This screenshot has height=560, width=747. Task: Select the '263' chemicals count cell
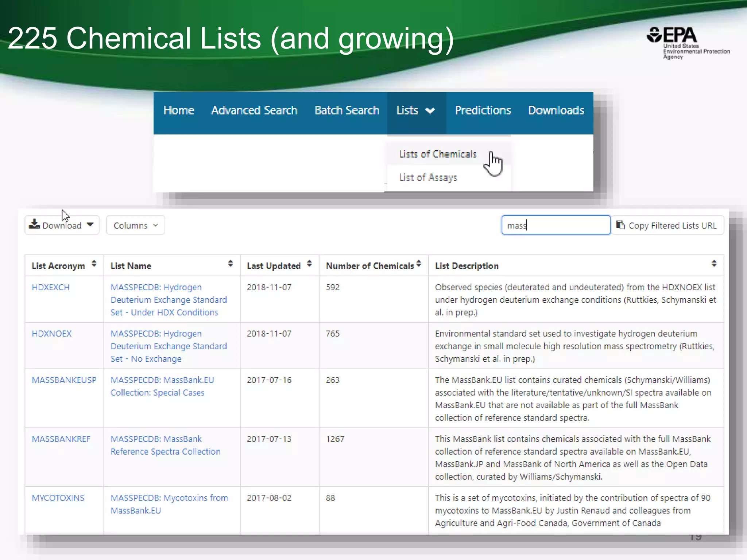point(333,380)
